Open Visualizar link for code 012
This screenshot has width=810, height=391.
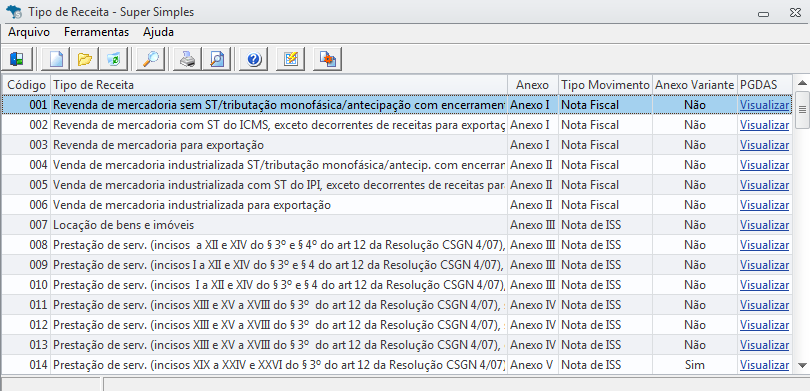click(x=764, y=325)
